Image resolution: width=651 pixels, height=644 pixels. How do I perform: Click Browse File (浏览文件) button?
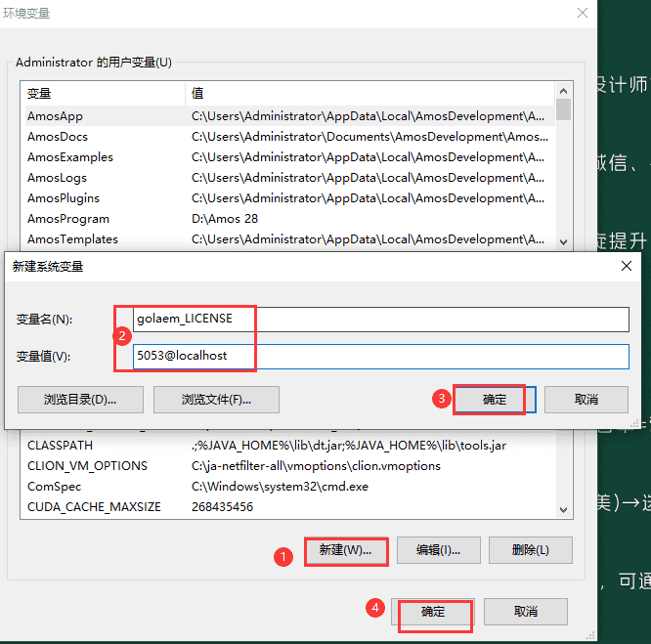(216, 400)
